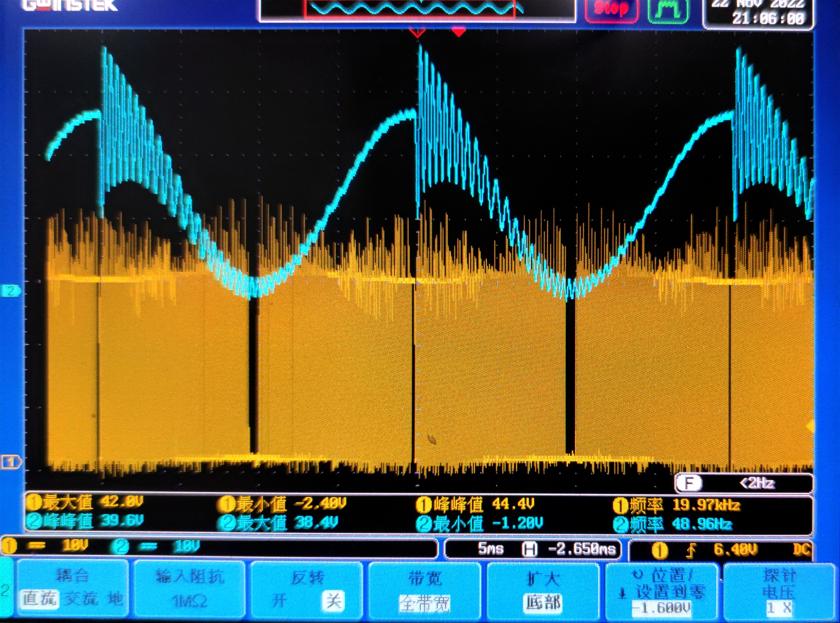This screenshot has width=840, height=623.
Task: Click the green acquisition mode waveform icon
Action: [x=668, y=10]
